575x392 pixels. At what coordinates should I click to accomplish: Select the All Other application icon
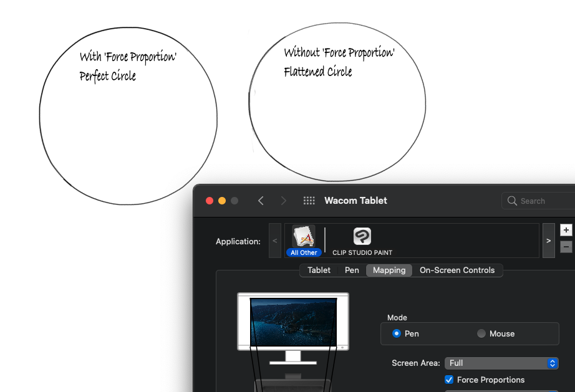click(x=303, y=237)
